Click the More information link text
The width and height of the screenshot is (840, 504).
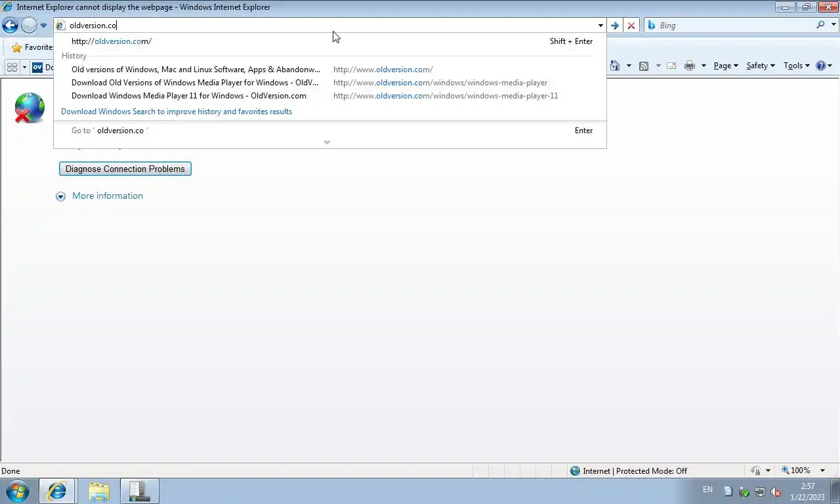(x=108, y=196)
